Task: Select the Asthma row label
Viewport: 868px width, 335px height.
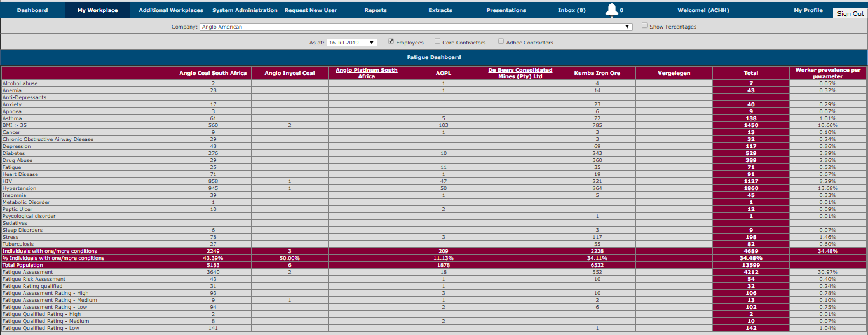Action: tap(11, 118)
